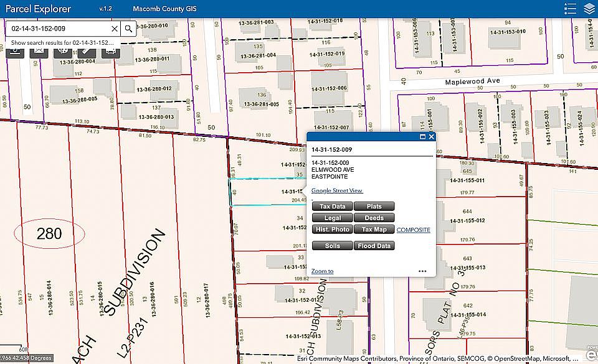Clear the parcel search text
This screenshot has width=598, height=364.
pos(115,29)
